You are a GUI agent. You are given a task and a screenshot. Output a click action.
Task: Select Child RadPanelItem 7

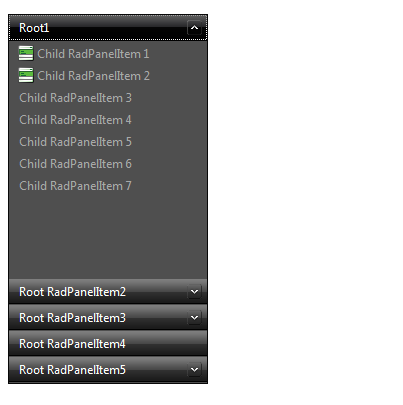pyautogui.click(x=75, y=186)
